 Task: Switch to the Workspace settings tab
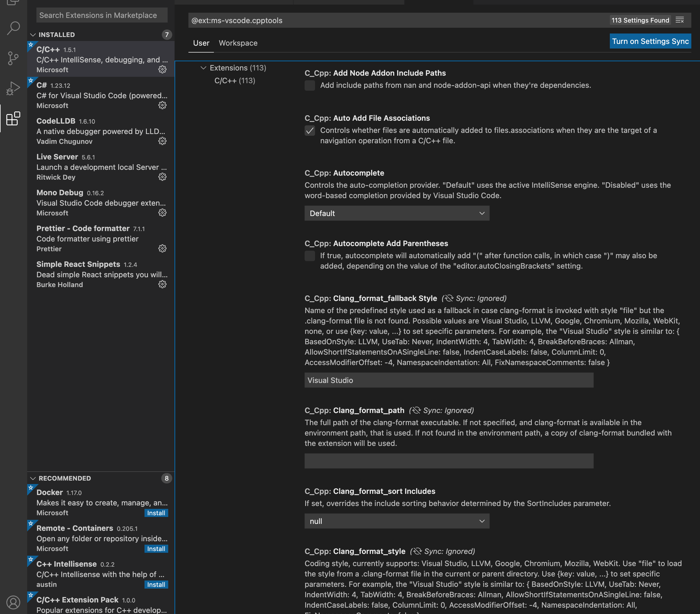[238, 43]
